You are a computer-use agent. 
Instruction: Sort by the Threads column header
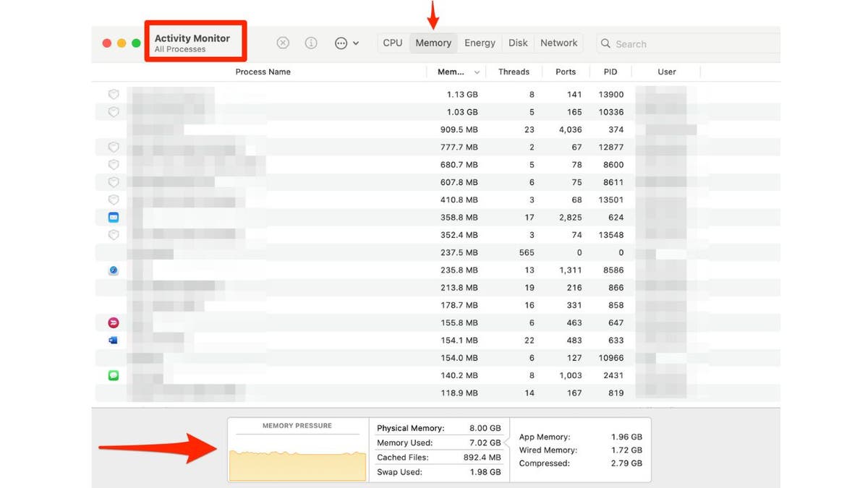coord(514,72)
